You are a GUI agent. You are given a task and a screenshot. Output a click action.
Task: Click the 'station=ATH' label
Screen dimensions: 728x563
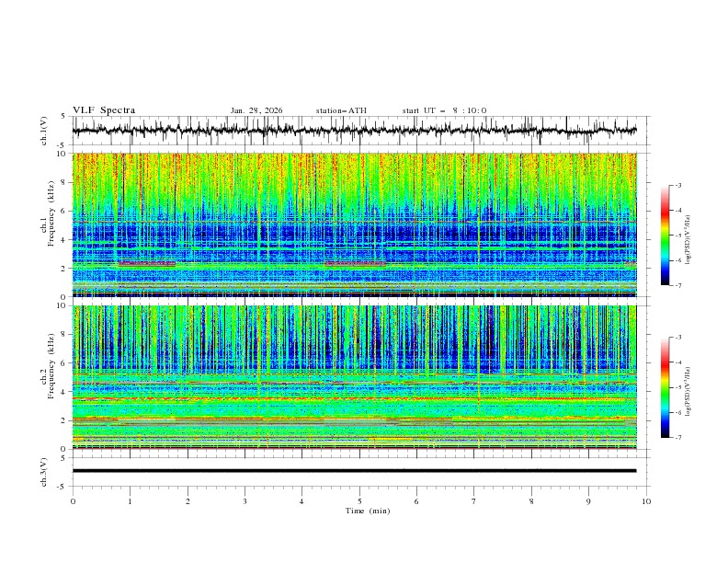341,110
